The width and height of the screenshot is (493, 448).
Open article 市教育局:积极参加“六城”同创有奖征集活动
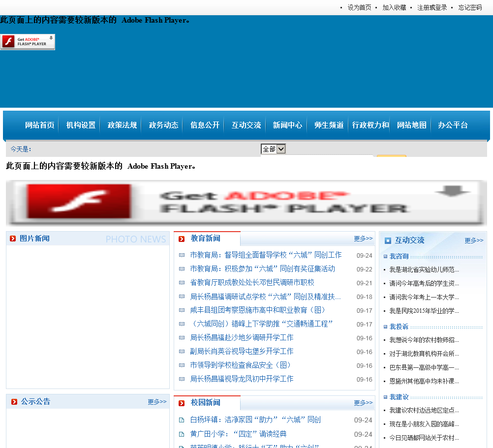(263, 269)
